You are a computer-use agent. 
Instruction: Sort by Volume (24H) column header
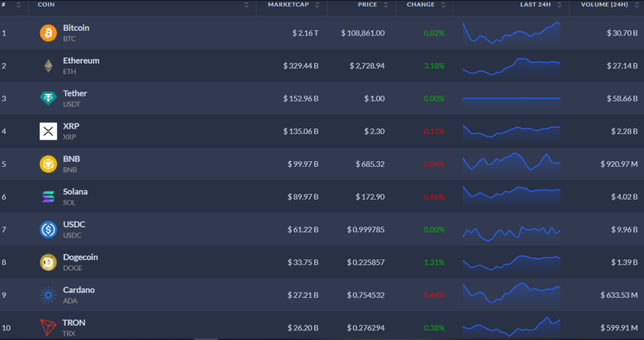(x=606, y=5)
